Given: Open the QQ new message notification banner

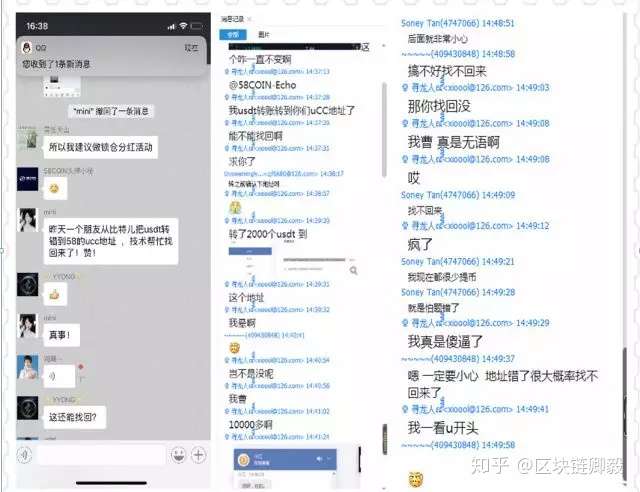Looking at the screenshot, I should [111, 56].
